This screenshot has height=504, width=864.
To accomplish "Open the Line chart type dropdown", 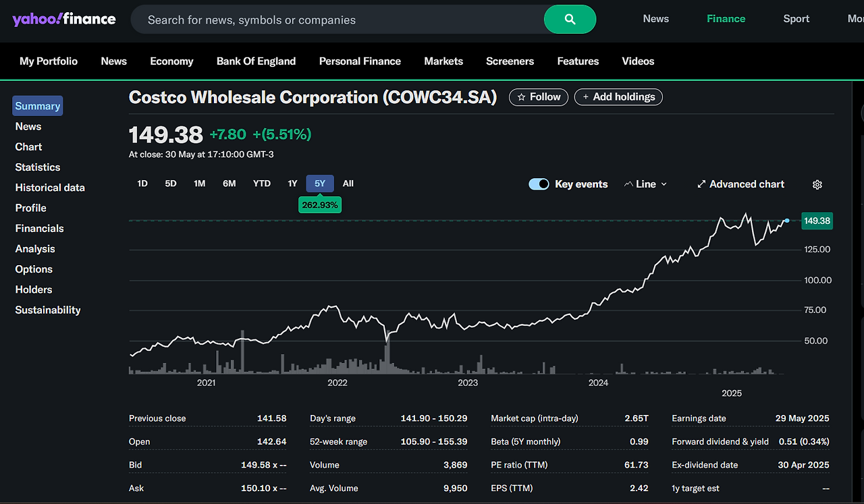I will click(x=646, y=184).
